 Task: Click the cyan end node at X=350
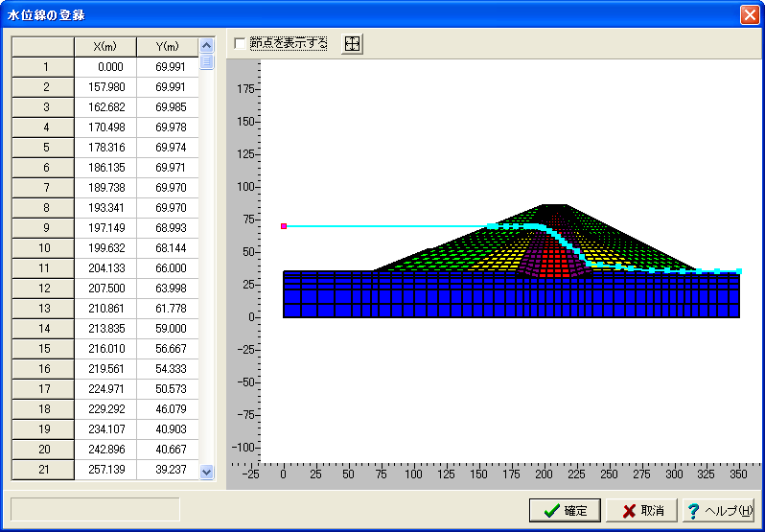pos(739,271)
